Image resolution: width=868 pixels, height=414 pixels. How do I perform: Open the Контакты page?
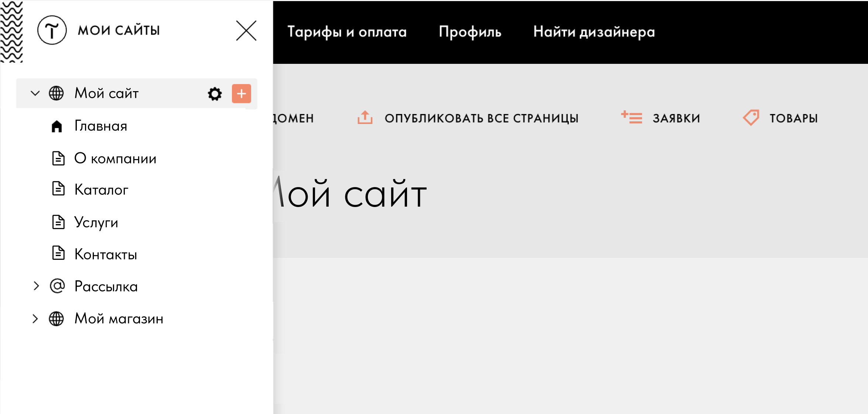[x=106, y=255]
